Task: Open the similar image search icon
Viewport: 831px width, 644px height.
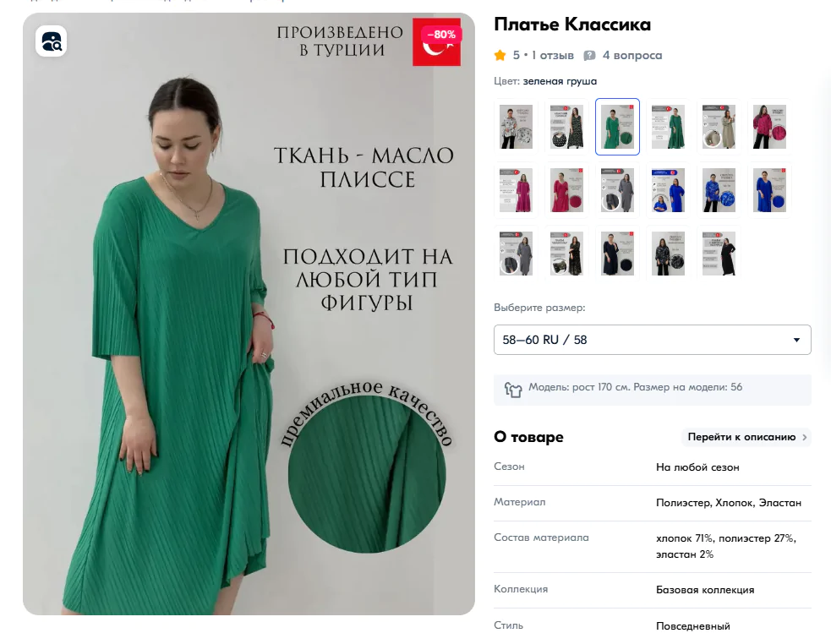Action: pyautogui.click(x=52, y=41)
